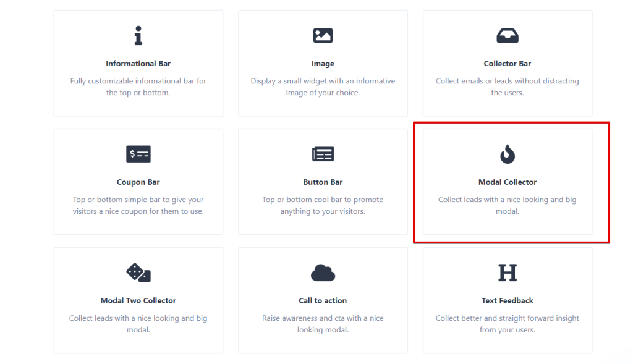Click the 'H' heading icon for Text Feedback
633x364 pixels.
[x=507, y=273]
